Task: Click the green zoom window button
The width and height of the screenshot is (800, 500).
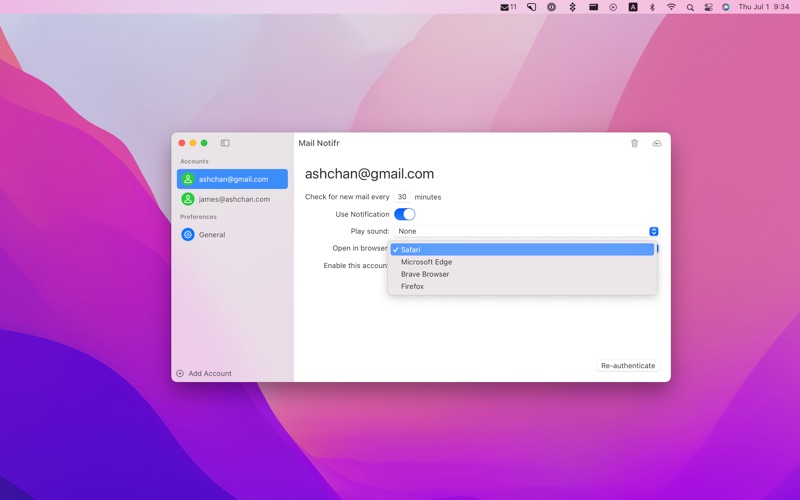Action: [x=204, y=143]
